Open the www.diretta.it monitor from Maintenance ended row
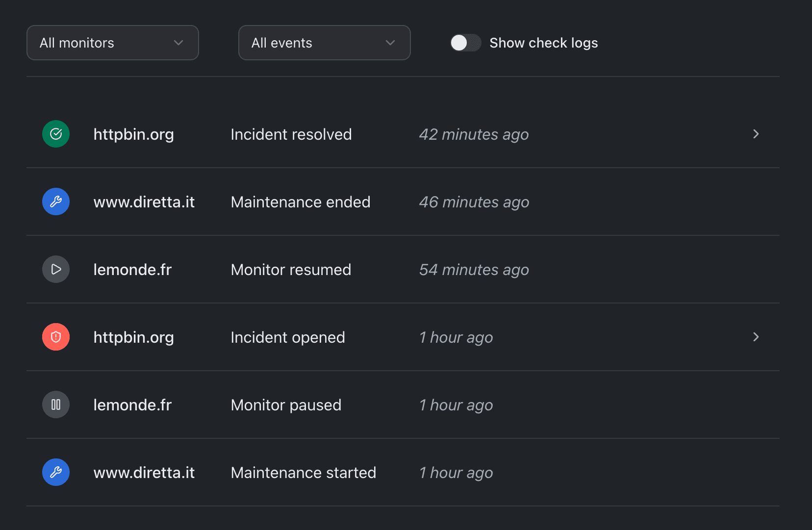 tap(144, 202)
